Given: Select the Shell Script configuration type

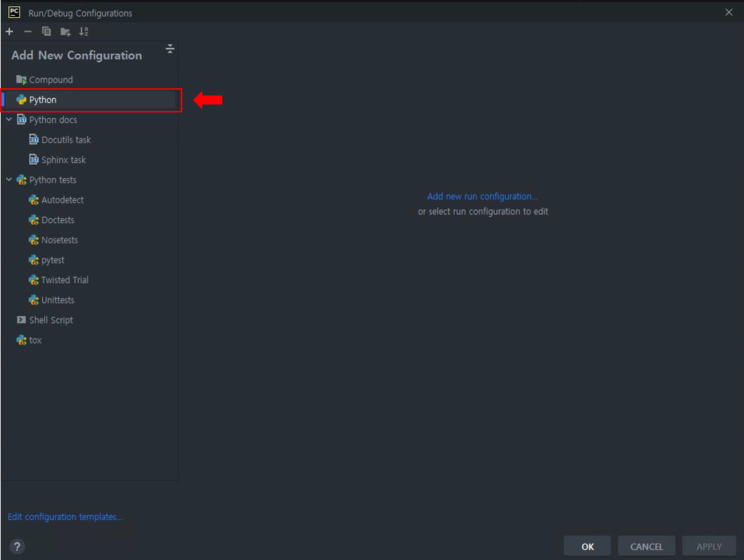Looking at the screenshot, I should [x=51, y=319].
